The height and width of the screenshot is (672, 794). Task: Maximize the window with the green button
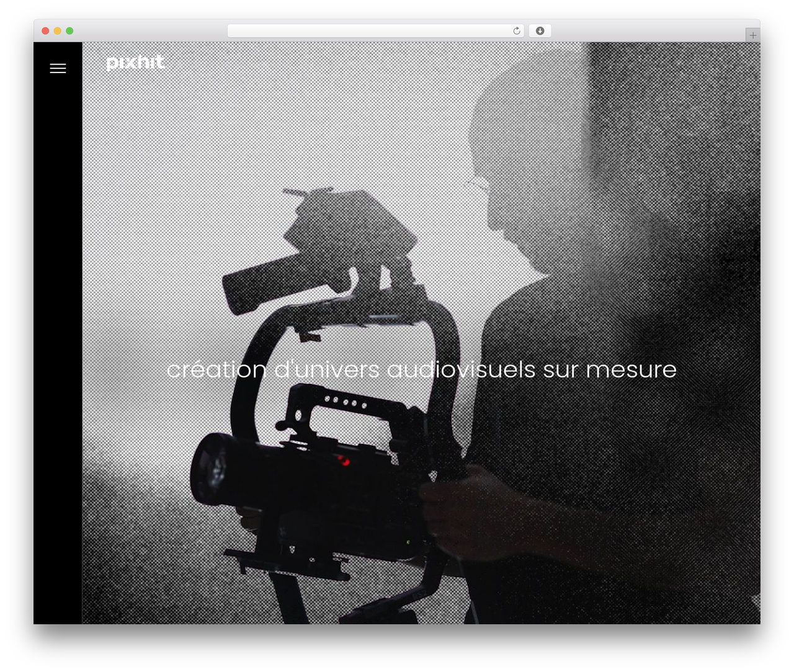pyautogui.click(x=69, y=31)
